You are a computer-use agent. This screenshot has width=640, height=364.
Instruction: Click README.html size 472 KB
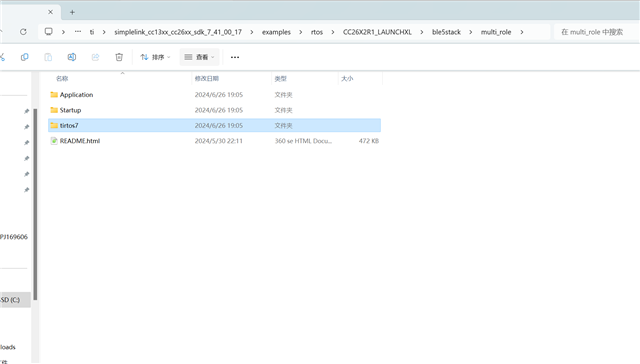pyautogui.click(x=369, y=141)
